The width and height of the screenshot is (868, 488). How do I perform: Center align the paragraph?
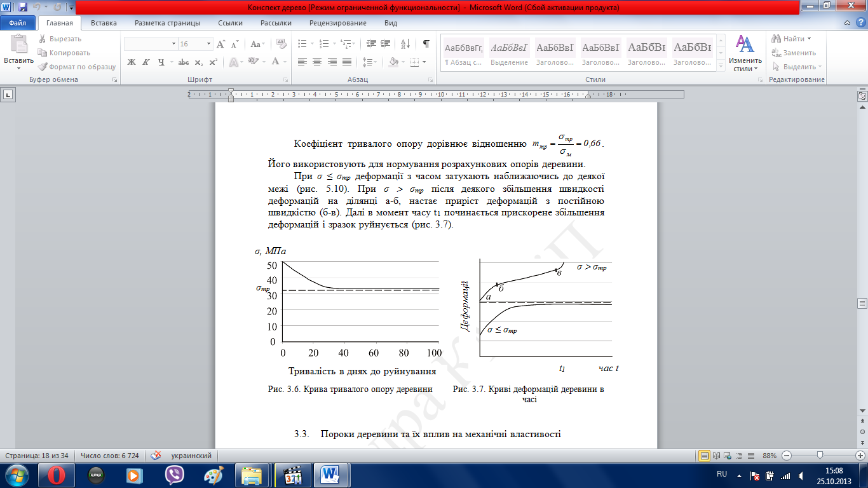[x=316, y=62]
